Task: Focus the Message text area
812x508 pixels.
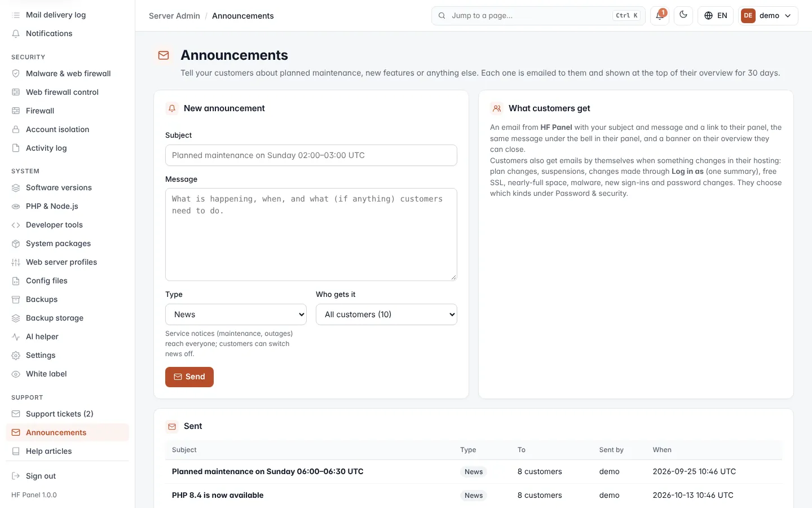Action: click(311, 234)
